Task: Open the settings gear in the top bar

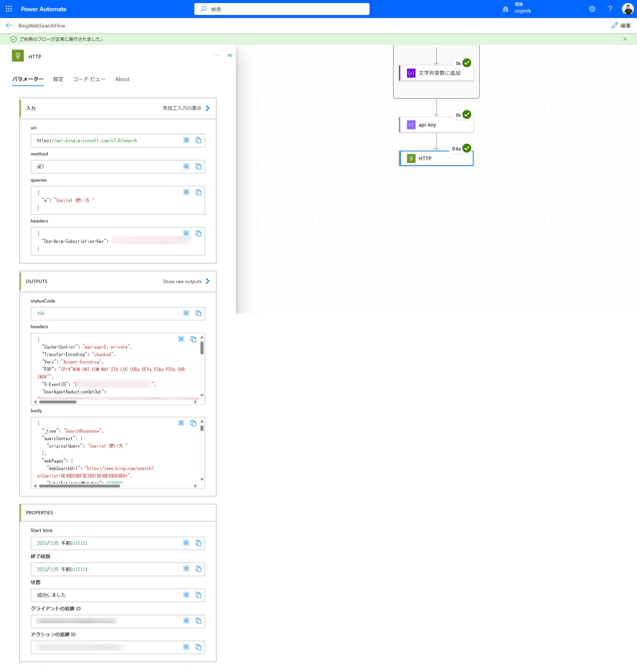Action: (x=592, y=9)
